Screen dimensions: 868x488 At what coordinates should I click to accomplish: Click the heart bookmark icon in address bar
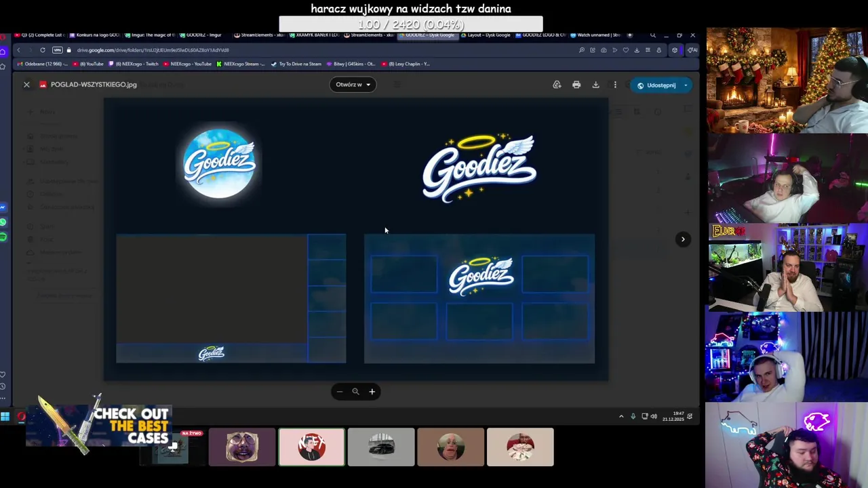(x=626, y=50)
